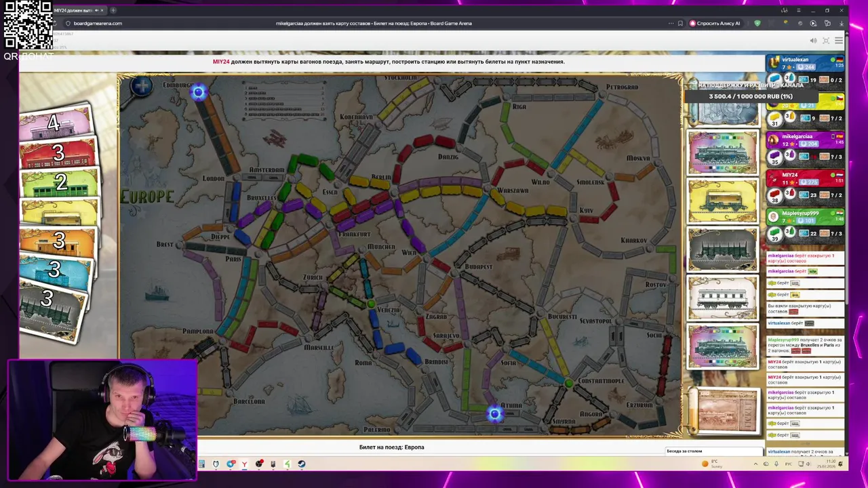Open Maplesyrup999 player name
The image size is (868, 488).
click(x=800, y=213)
